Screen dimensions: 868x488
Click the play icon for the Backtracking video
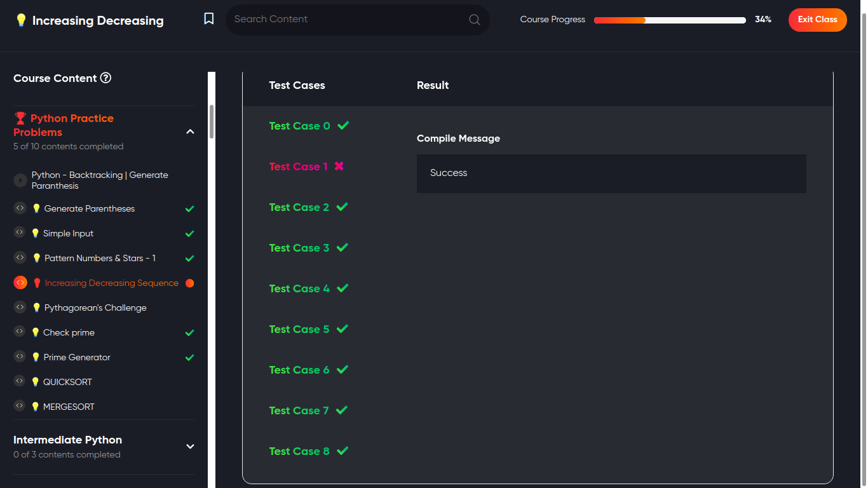pyautogui.click(x=20, y=180)
